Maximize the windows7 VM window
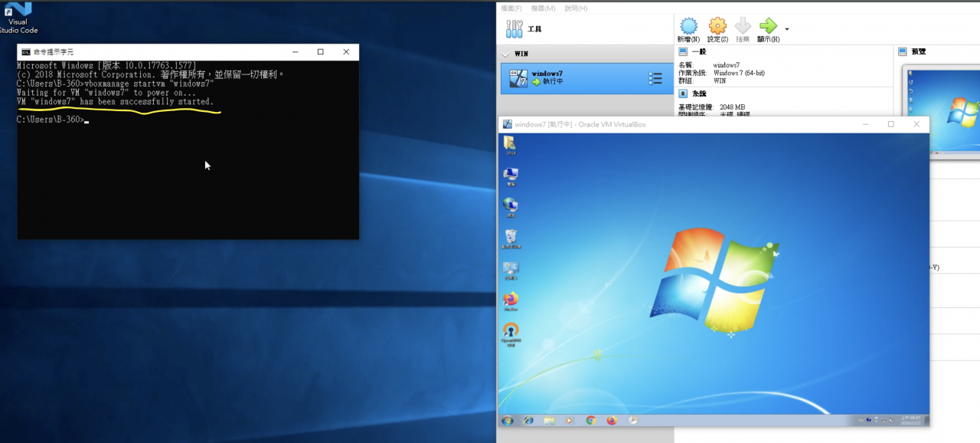This screenshot has width=980, height=443. 890,124
